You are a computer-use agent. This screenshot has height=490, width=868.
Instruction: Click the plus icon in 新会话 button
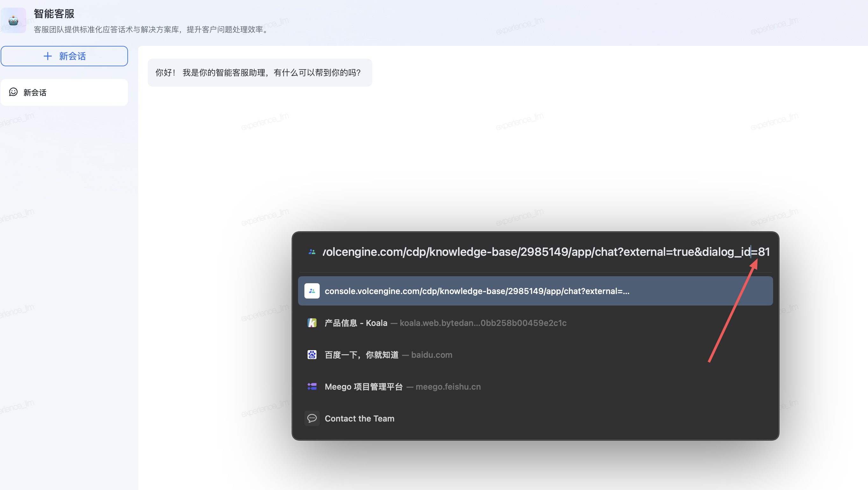[x=47, y=56]
